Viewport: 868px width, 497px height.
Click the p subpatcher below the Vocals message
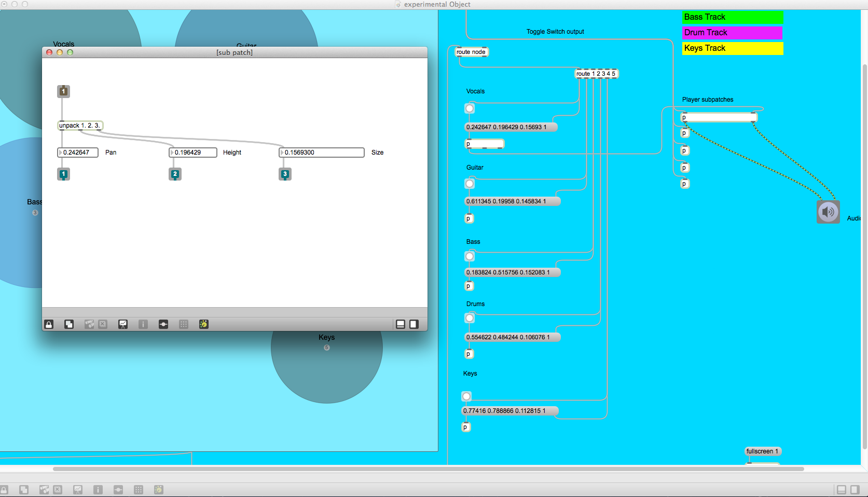click(x=485, y=144)
